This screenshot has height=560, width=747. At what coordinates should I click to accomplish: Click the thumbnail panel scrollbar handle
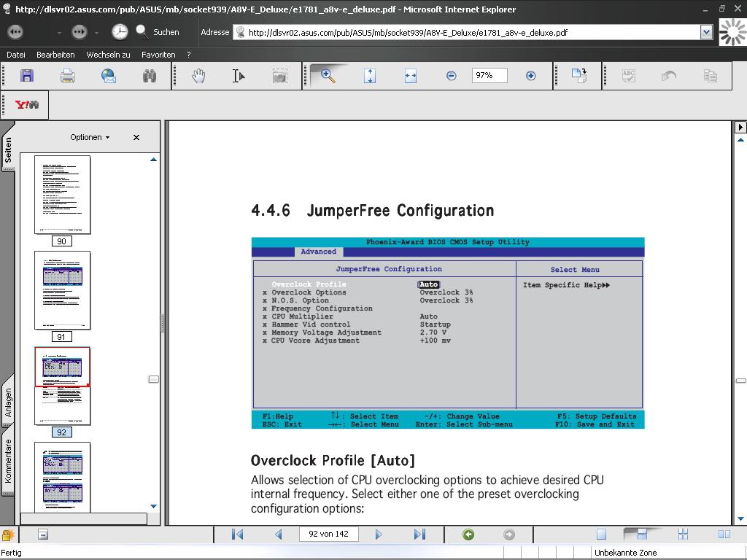153,379
